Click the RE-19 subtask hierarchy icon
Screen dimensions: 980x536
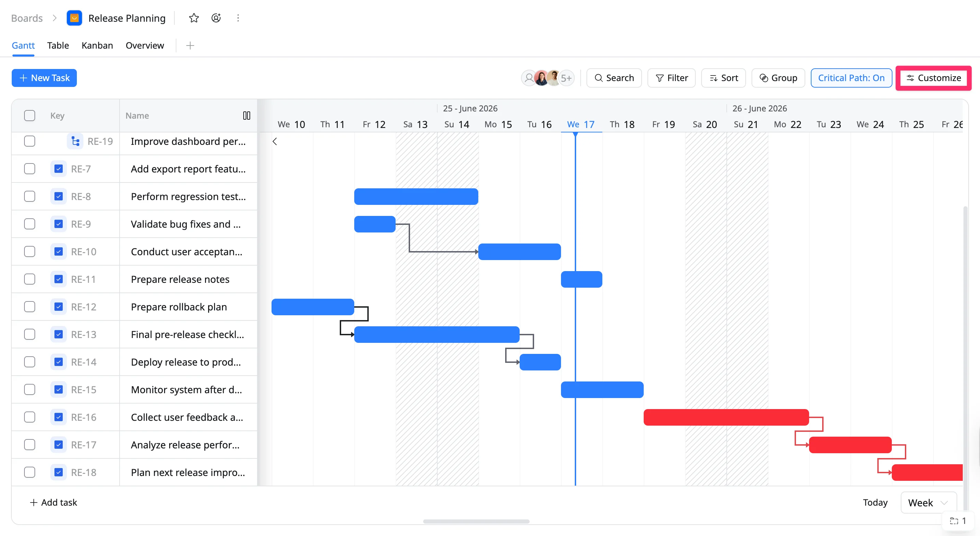click(75, 141)
